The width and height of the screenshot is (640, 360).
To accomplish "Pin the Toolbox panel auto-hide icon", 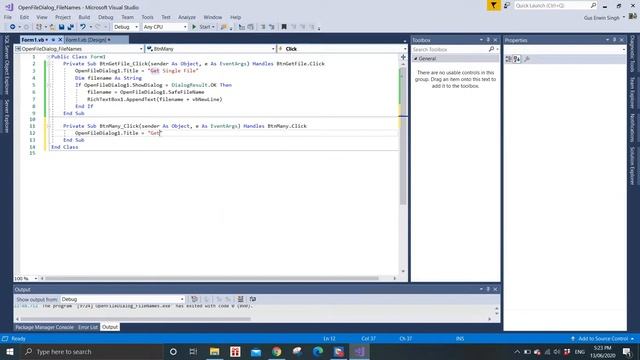I will pyautogui.click(x=488, y=40).
